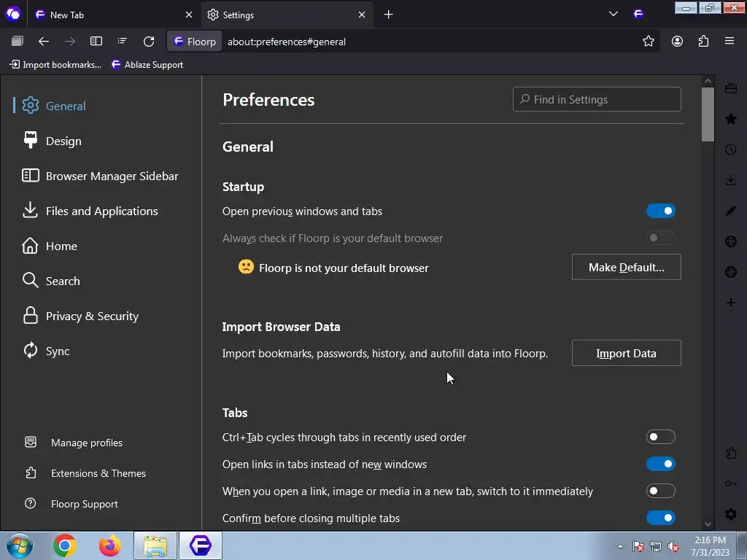Click the Floorp identity badge in address bar
The width and height of the screenshot is (747, 560).
click(x=194, y=42)
